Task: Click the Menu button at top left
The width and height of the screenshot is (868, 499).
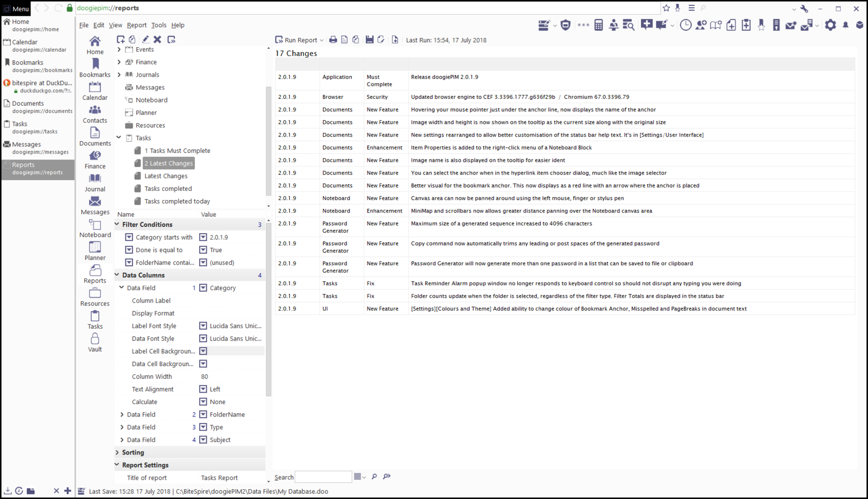Action: coord(16,9)
